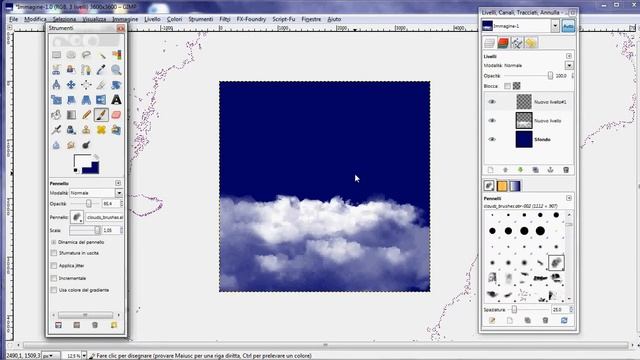Open the Immagine-1 image selector dropdown
The height and width of the screenshot is (360, 640).
coord(555,26)
